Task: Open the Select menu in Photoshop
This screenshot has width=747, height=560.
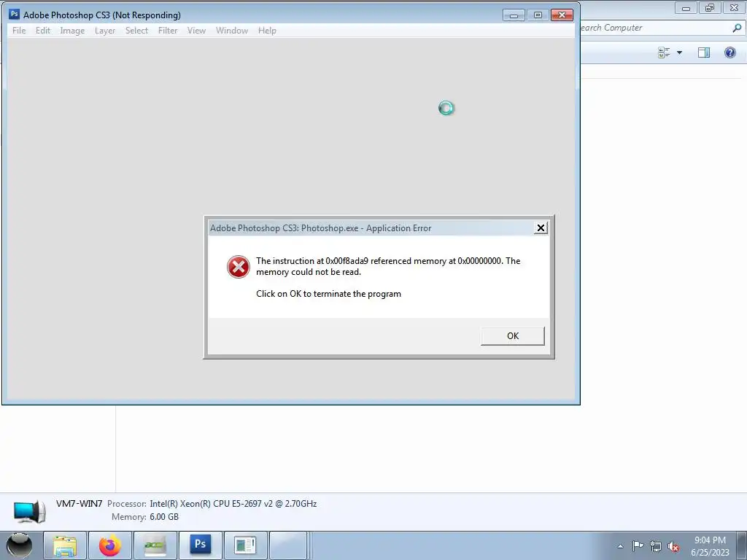Action: click(x=136, y=31)
